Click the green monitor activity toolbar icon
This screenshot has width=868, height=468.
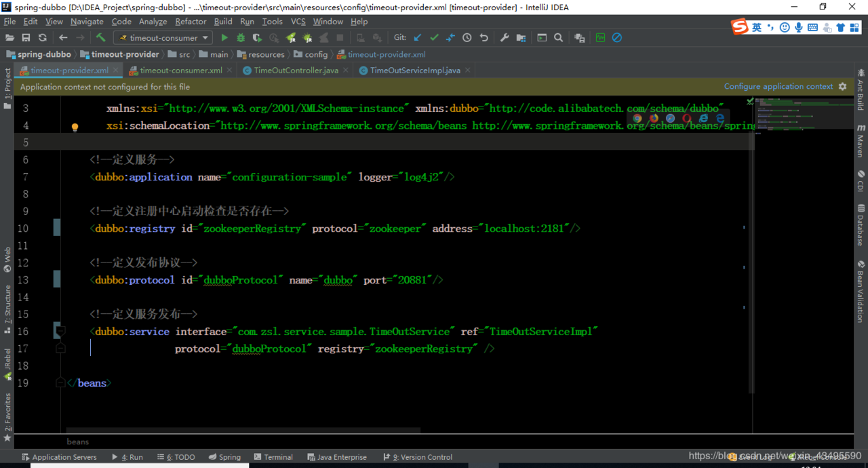click(x=600, y=38)
